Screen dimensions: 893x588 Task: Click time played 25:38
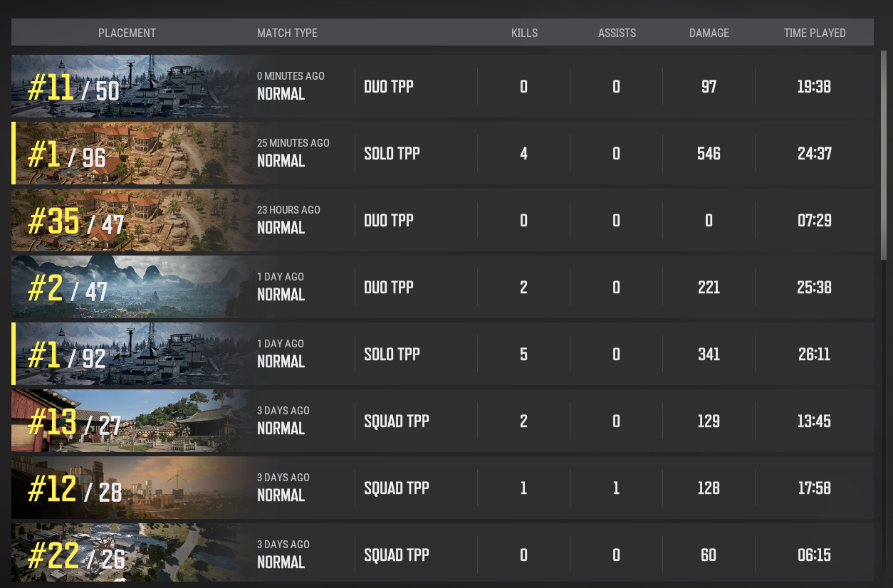coord(815,288)
